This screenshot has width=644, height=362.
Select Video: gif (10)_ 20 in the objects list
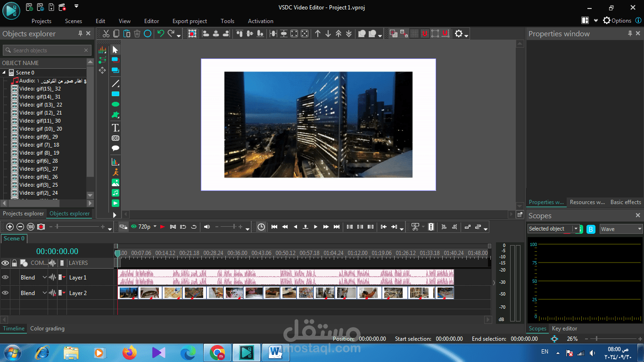point(41,129)
